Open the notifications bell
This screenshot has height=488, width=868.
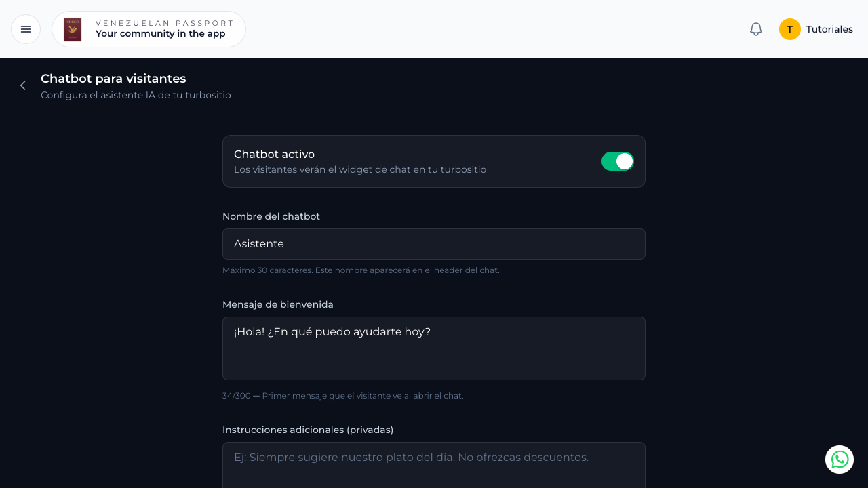(756, 29)
